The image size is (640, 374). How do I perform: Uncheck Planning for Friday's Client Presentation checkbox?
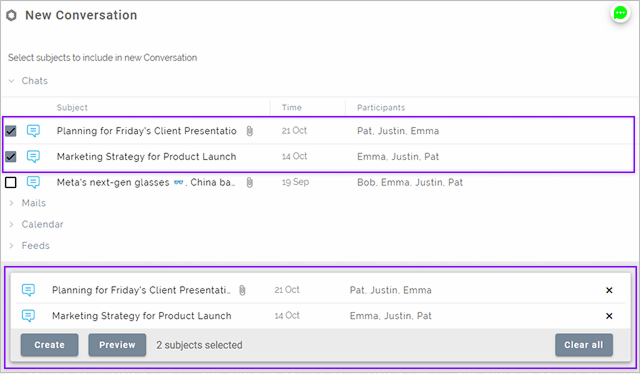coord(11,131)
